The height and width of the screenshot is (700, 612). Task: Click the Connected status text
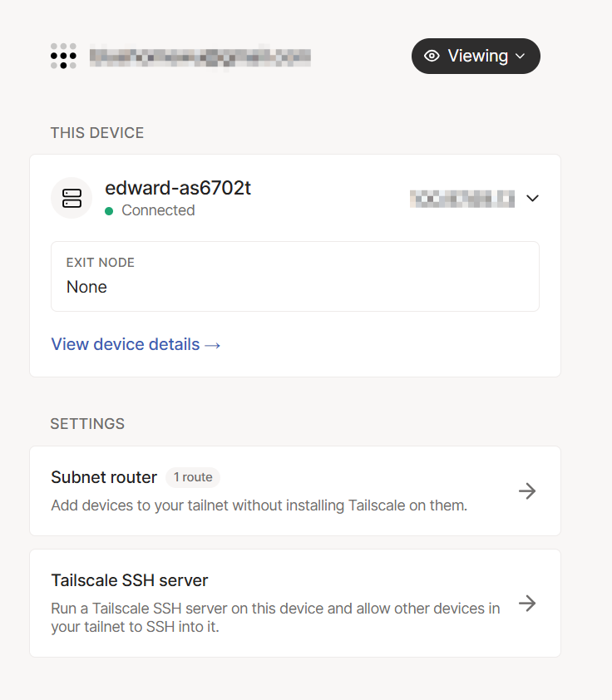tap(158, 210)
